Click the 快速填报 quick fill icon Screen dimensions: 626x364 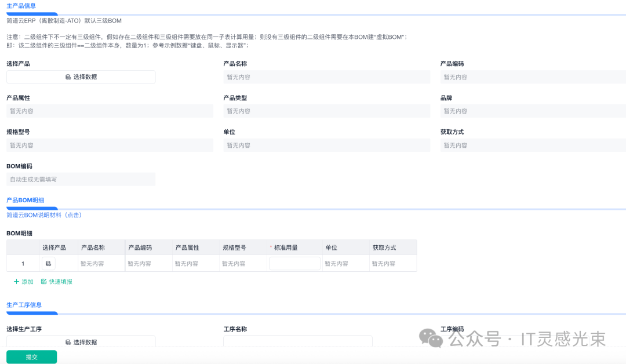[x=44, y=282]
